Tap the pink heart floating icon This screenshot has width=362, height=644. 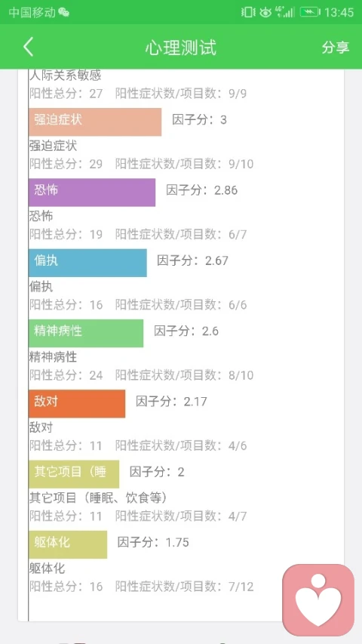click(x=318, y=600)
